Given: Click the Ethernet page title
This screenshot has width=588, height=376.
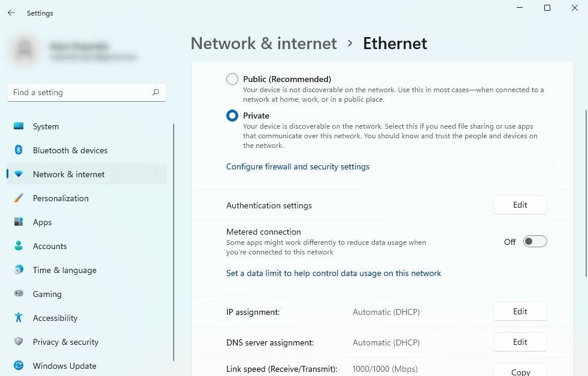Looking at the screenshot, I should (x=395, y=44).
